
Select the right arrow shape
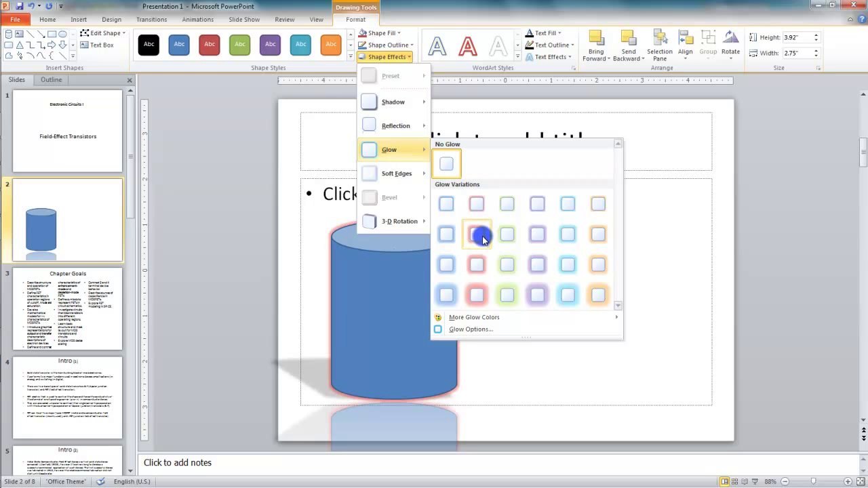[x=52, y=45]
